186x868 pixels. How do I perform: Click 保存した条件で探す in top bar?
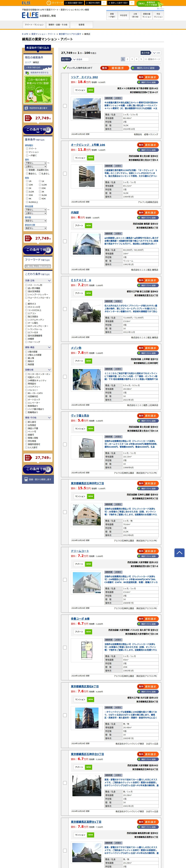[x=118, y=3]
